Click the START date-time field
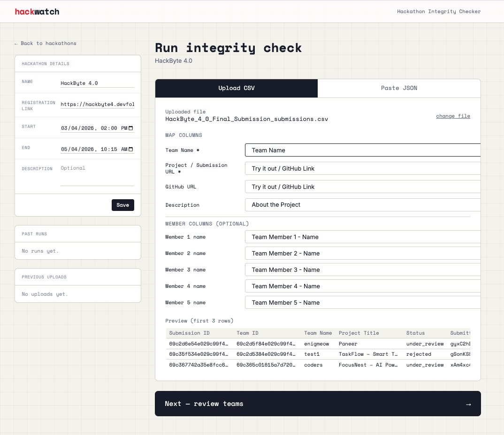The height and width of the screenshot is (435, 504). pos(97,128)
